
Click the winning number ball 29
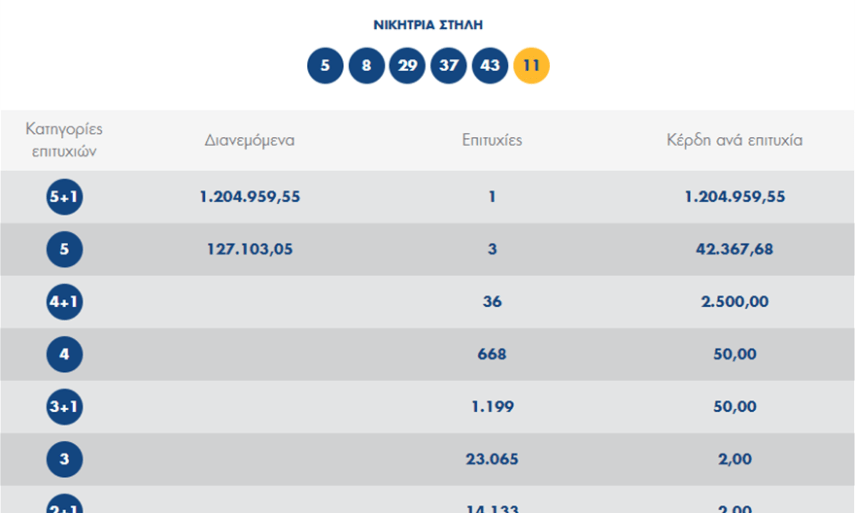click(407, 67)
